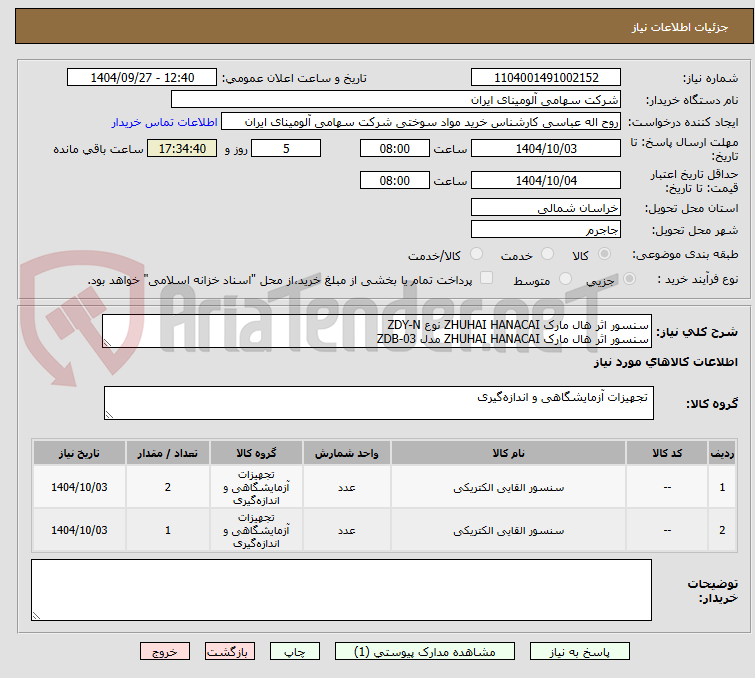Click the خروج exit button

click(165, 652)
